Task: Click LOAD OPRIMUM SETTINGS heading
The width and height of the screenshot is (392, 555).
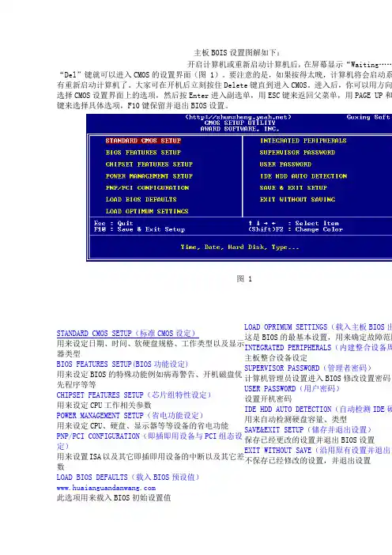Action: pos(318,327)
